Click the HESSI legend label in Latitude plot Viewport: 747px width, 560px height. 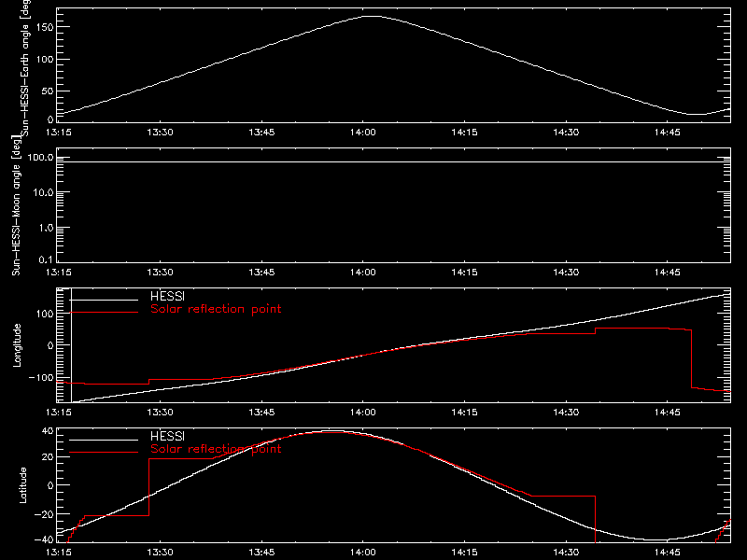pyautogui.click(x=167, y=436)
